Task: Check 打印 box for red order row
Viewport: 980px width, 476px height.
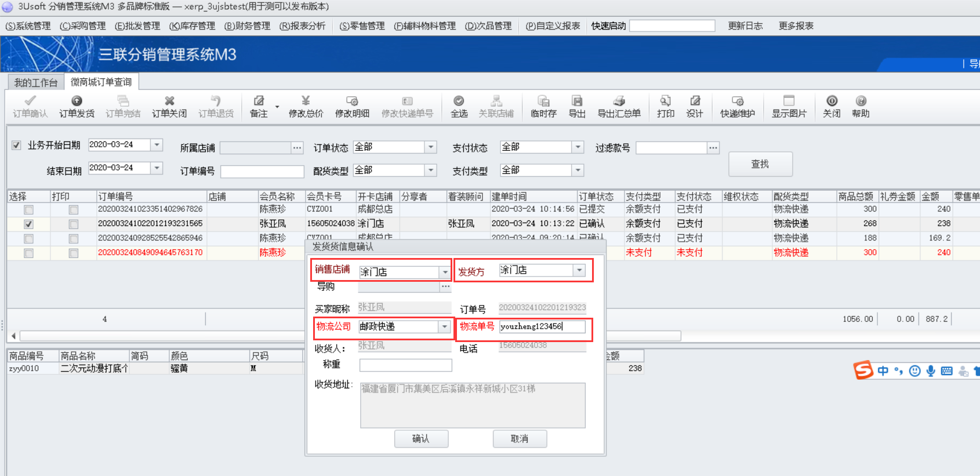Action: click(x=73, y=253)
